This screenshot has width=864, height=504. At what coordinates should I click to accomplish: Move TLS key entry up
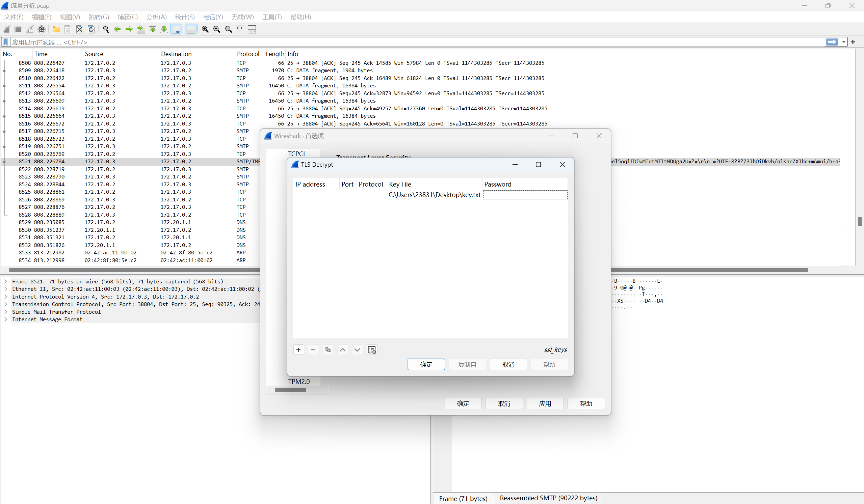tap(342, 350)
